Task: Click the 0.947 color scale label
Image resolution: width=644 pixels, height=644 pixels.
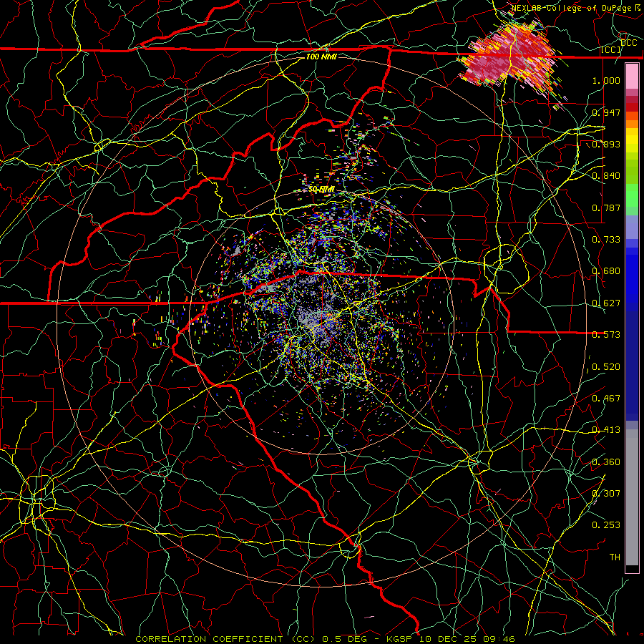Action: click(606, 112)
